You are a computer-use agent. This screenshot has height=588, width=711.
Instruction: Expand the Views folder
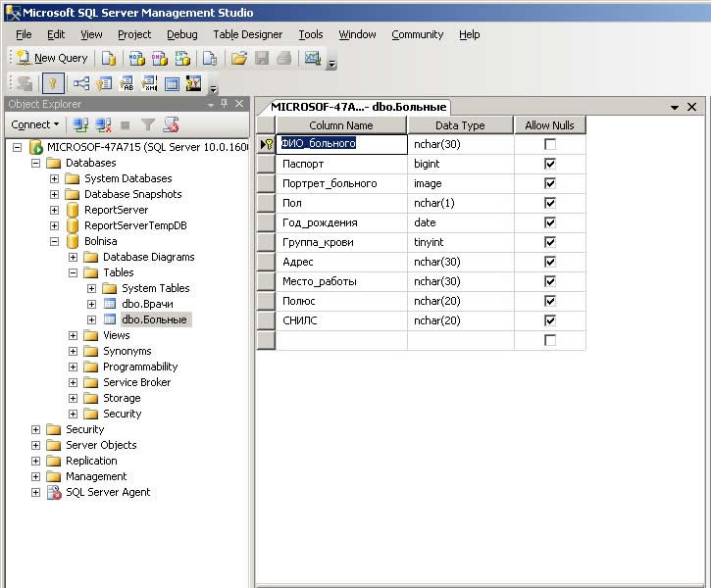tap(73, 336)
